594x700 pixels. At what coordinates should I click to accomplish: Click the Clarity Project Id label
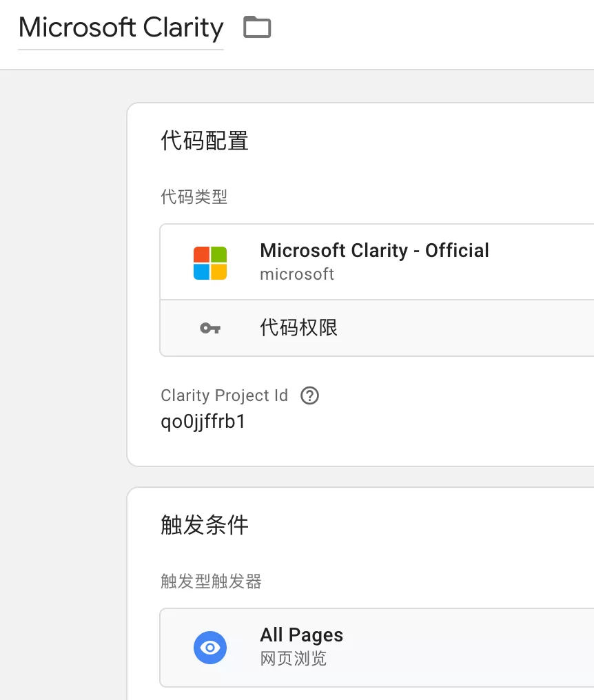pos(224,395)
